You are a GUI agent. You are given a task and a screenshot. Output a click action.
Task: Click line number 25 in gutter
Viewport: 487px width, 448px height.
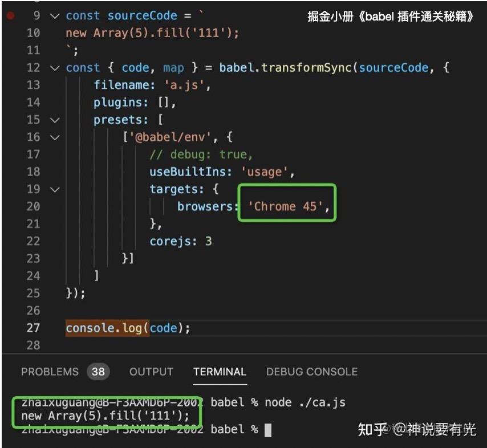pos(33,293)
